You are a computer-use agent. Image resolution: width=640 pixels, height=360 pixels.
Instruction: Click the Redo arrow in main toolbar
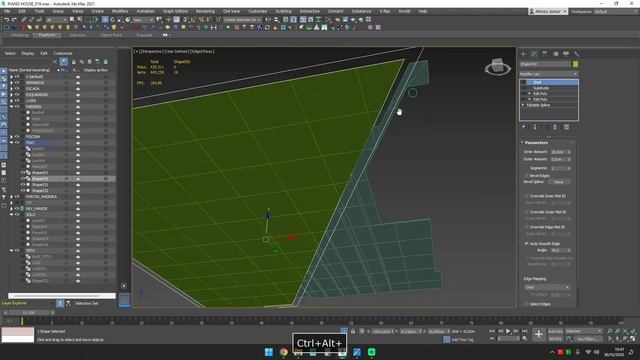pos(14,20)
